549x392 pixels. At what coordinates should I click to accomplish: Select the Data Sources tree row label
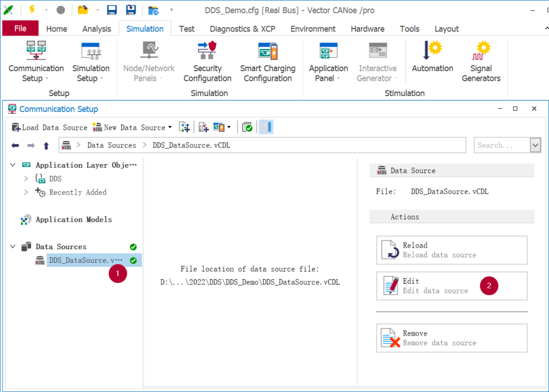pyautogui.click(x=61, y=247)
